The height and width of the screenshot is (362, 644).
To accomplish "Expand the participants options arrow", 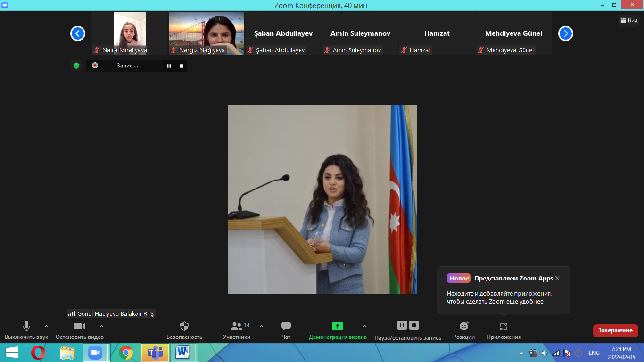I will [262, 326].
